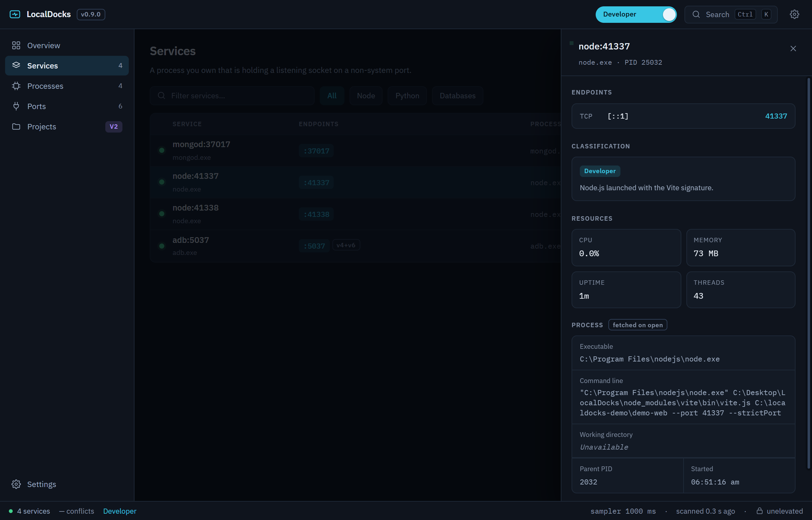Click the LocalDocks logo icon

coord(15,14)
